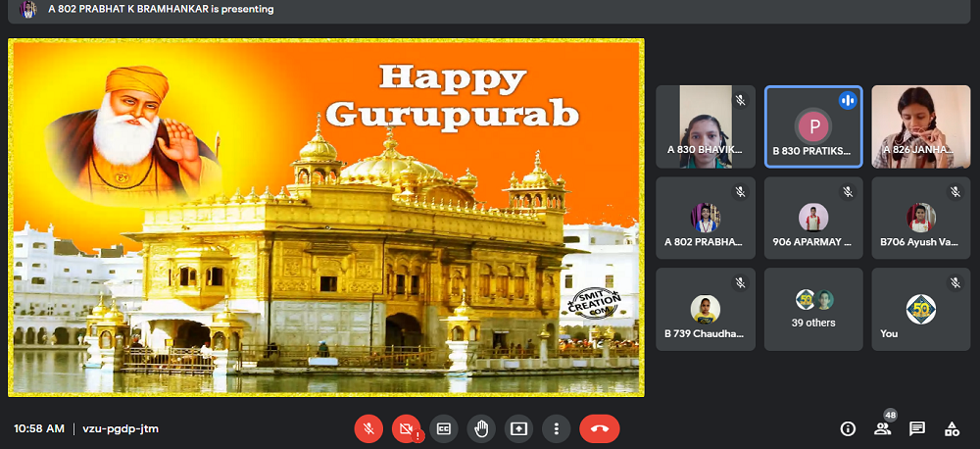Open the three-dot more options menu
980x449 pixels.
coord(556,428)
